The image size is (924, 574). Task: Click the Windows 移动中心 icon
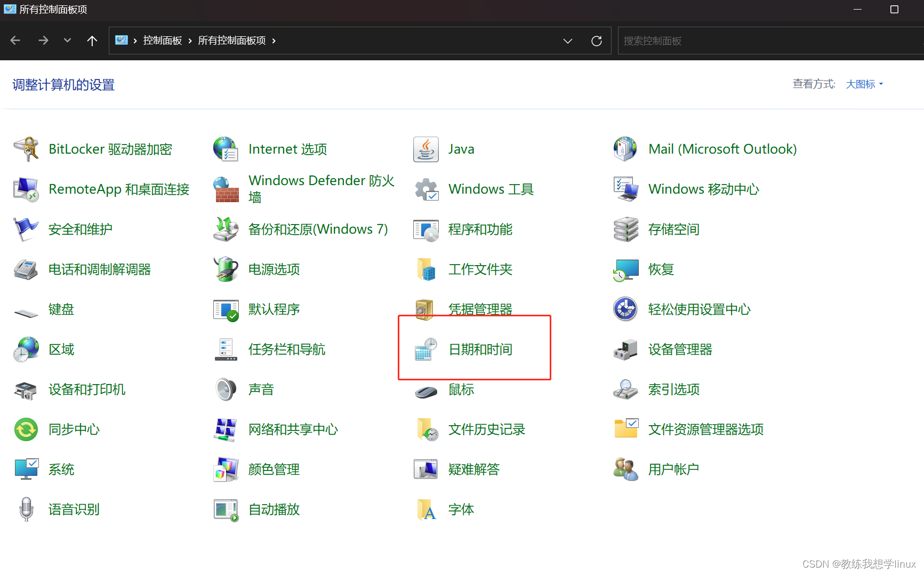(x=626, y=189)
